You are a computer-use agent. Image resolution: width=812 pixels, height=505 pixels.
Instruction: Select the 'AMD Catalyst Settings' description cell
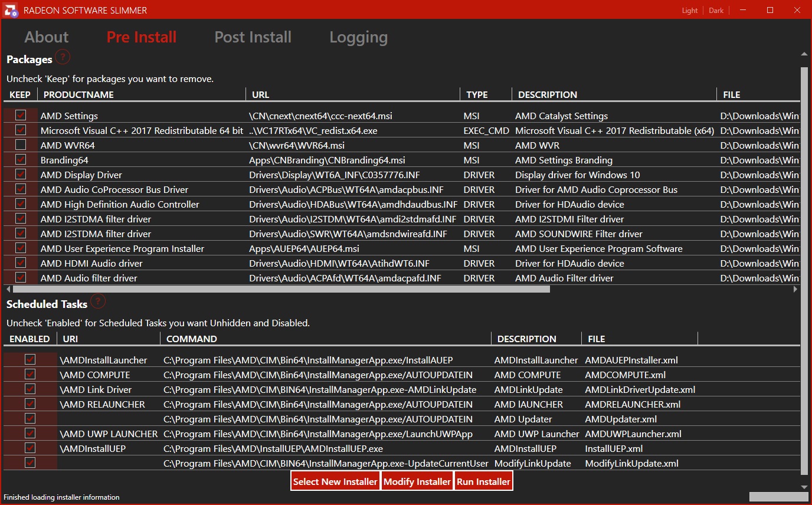[561, 116]
